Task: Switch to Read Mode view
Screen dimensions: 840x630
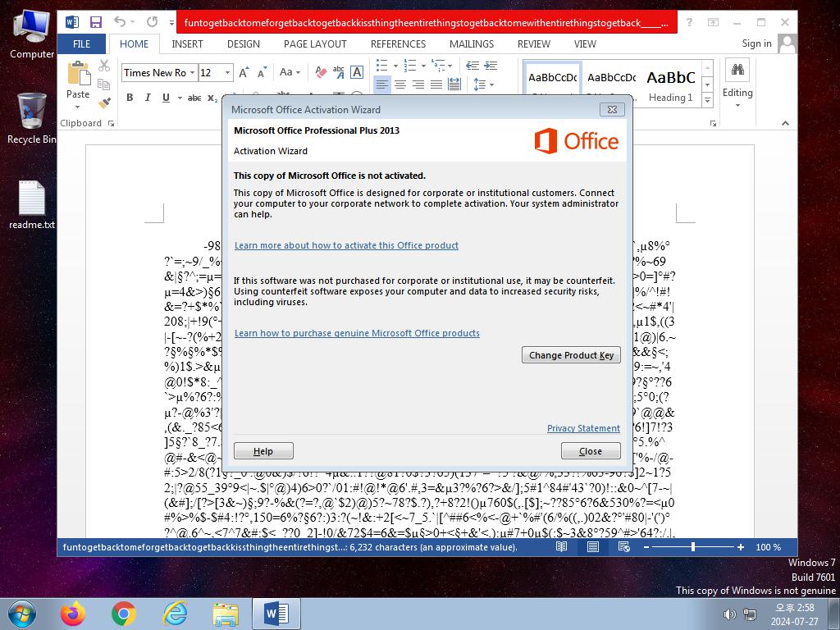Action: (561, 547)
